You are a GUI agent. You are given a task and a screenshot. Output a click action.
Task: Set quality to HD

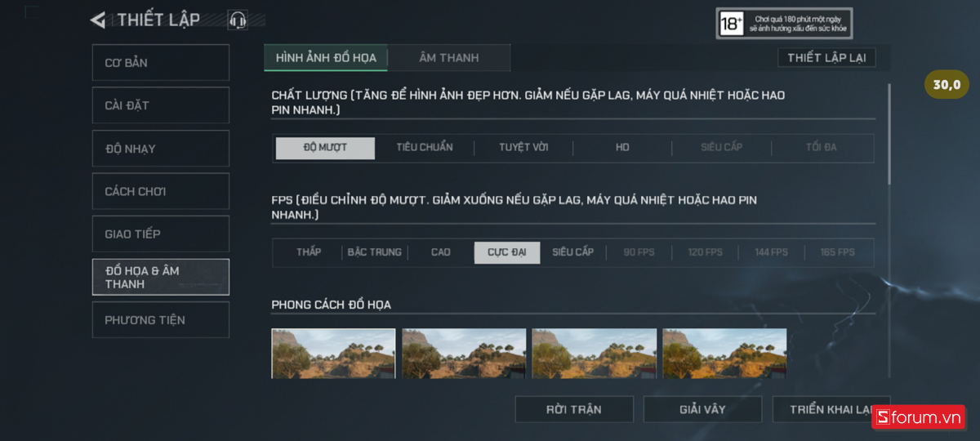click(x=622, y=148)
